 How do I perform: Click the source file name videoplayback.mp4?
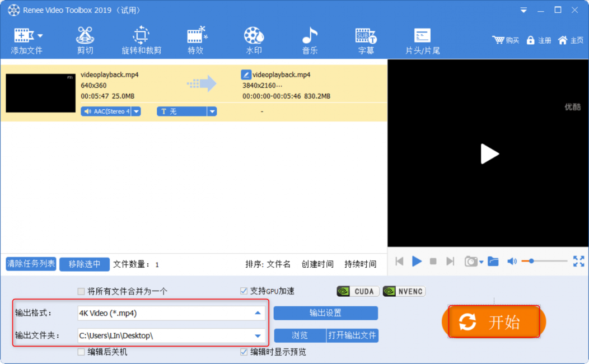(110, 74)
